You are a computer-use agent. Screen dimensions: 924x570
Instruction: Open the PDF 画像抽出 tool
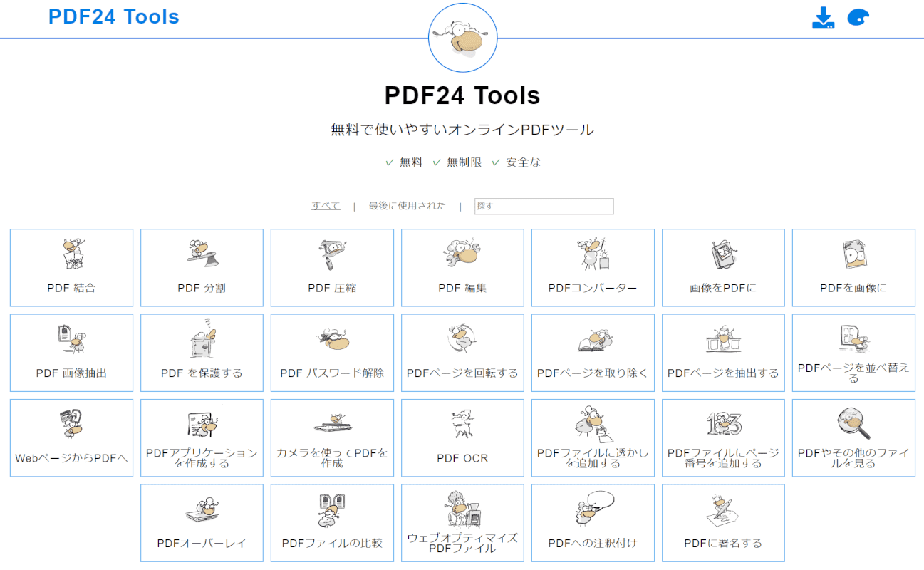(71, 353)
